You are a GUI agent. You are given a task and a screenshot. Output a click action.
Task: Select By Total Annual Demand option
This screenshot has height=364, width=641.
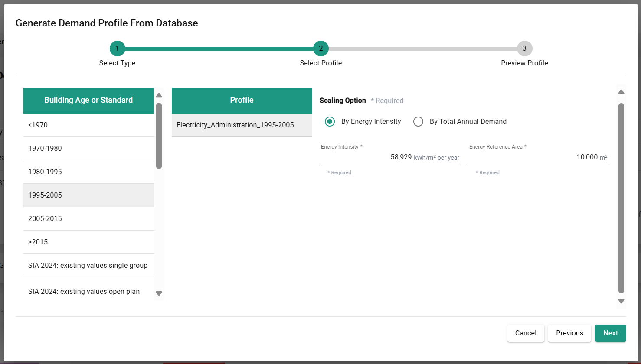pyautogui.click(x=419, y=122)
